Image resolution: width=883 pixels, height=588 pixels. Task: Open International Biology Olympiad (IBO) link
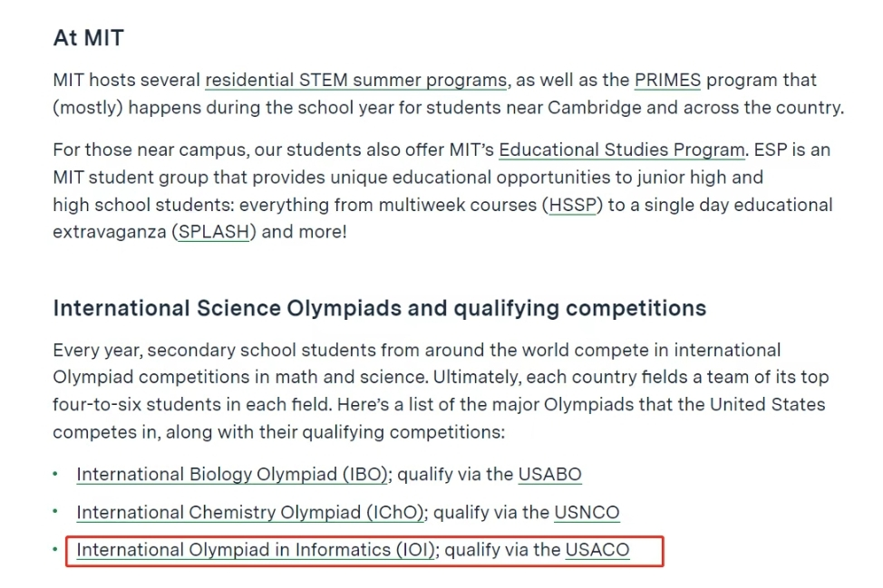pyautogui.click(x=232, y=475)
